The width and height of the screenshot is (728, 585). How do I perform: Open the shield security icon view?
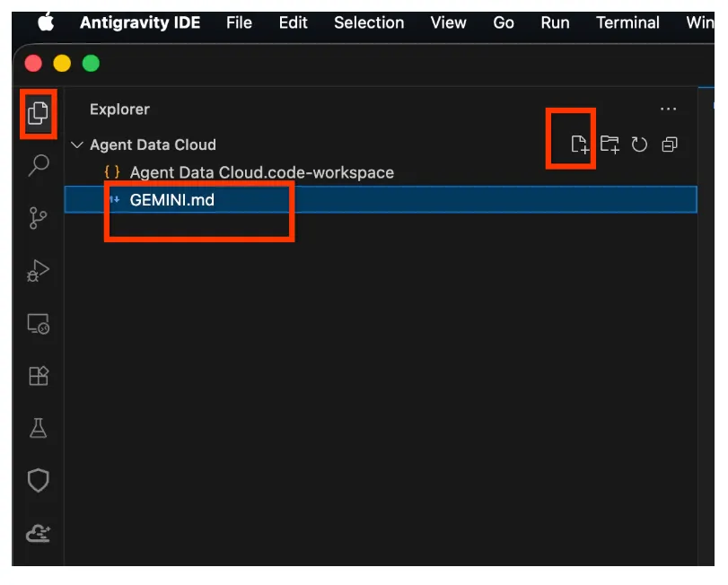(x=38, y=480)
